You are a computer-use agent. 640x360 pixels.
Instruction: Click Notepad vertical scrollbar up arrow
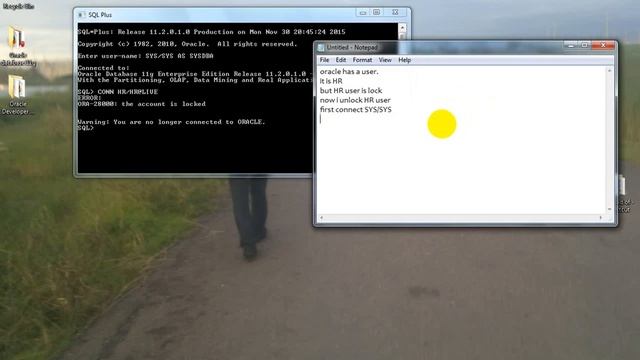(x=609, y=71)
